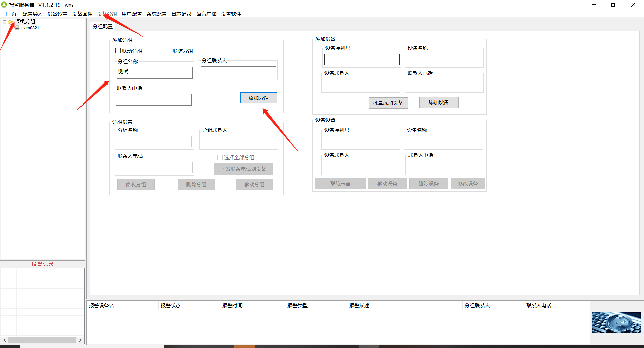Tick the 选择全部分组 checkbox
Viewport: 644px width, 348px height.
click(x=220, y=157)
